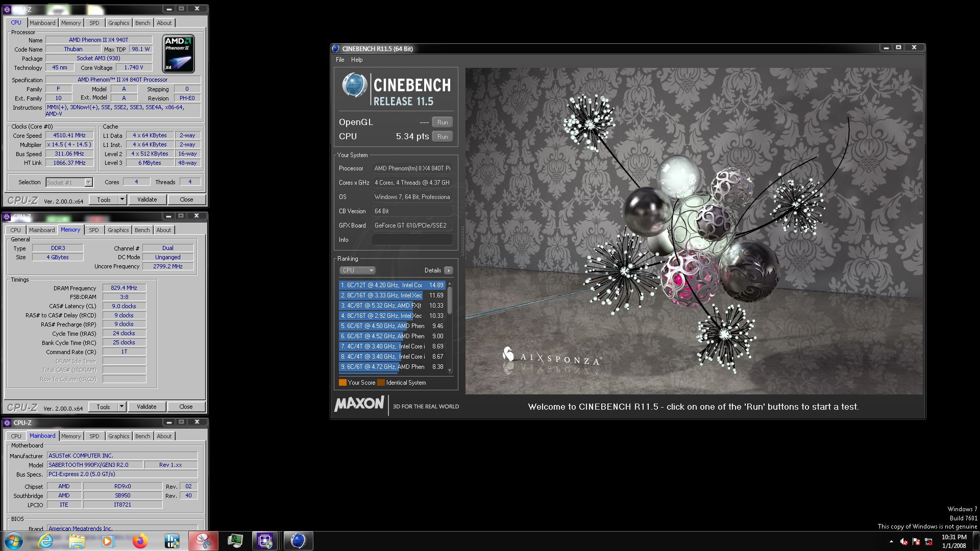Open Memory tab in top CPU-Z window
Viewport: 980px width, 551px height.
tap(71, 23)
